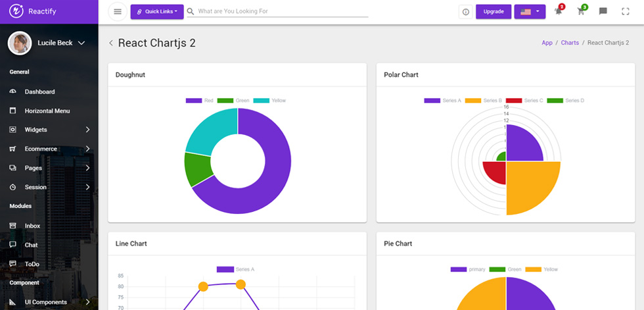Click the React Chartjs 2 page title
The height and width of the screenshot is (310, 644).
pos(157,43)
